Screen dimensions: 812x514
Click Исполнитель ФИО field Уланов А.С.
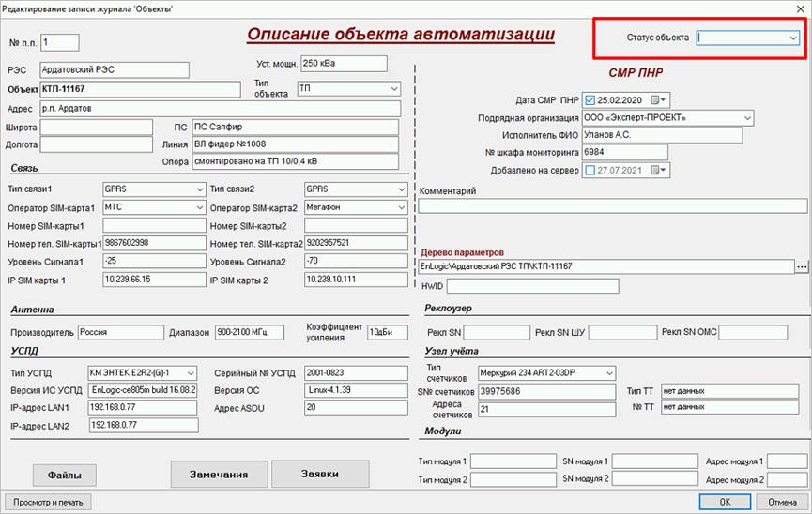[x=663, y=135]
